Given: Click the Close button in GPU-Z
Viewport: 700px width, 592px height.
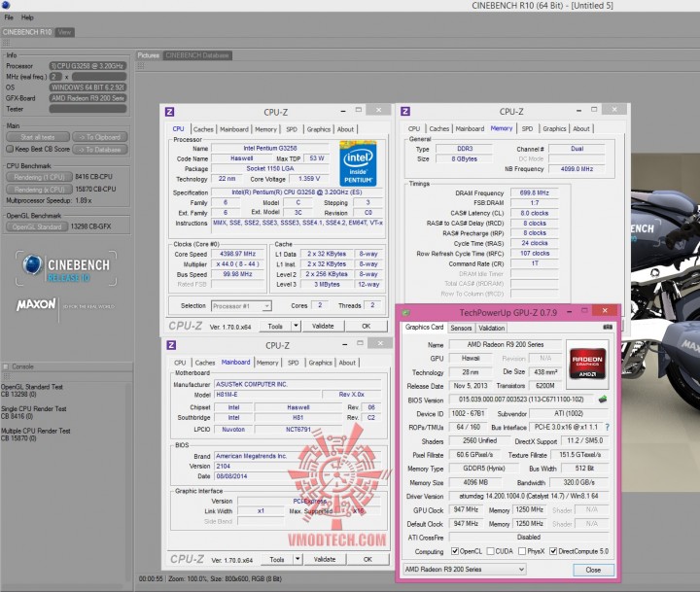Looking at the screenshot, I should pos(593,570).
